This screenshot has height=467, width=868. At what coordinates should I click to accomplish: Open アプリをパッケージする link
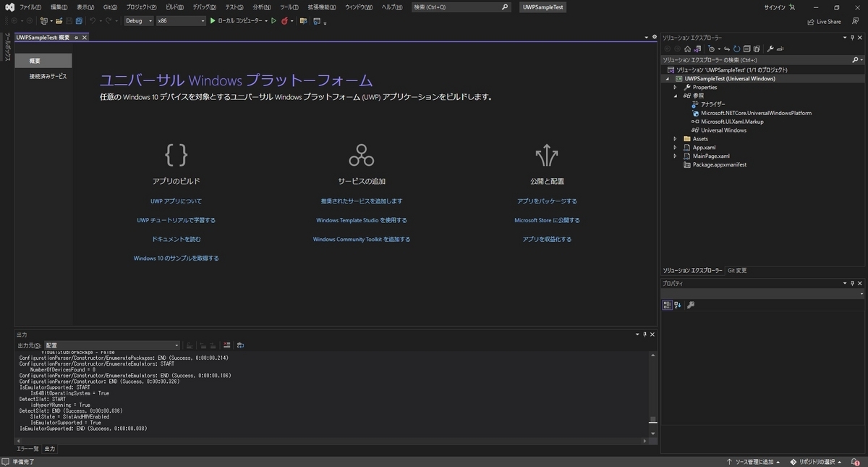(x=547, y=201)
